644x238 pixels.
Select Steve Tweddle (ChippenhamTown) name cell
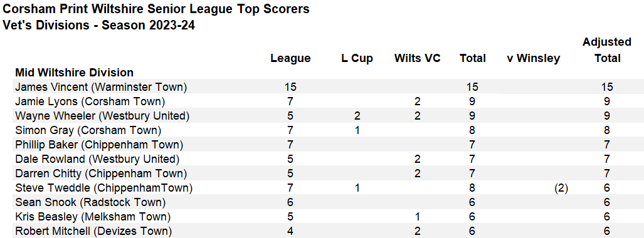(104, 189)
